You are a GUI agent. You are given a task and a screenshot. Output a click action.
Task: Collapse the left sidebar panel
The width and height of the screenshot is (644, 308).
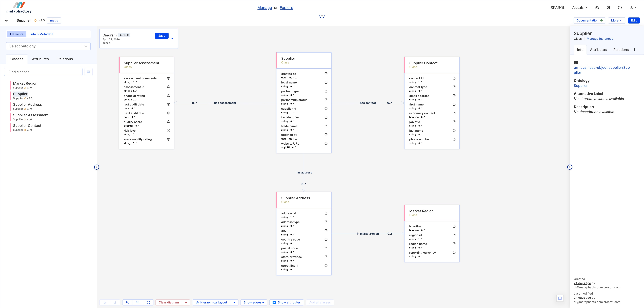96,167
